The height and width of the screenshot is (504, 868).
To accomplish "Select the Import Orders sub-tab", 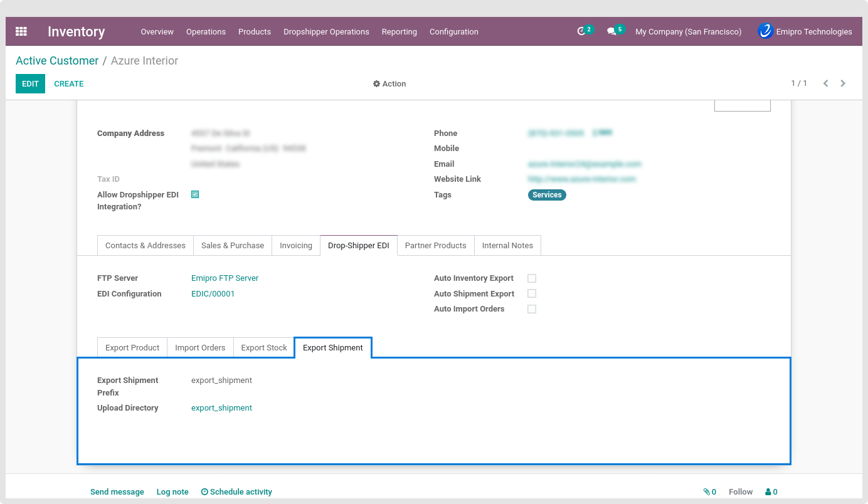I will click(200, 347).
